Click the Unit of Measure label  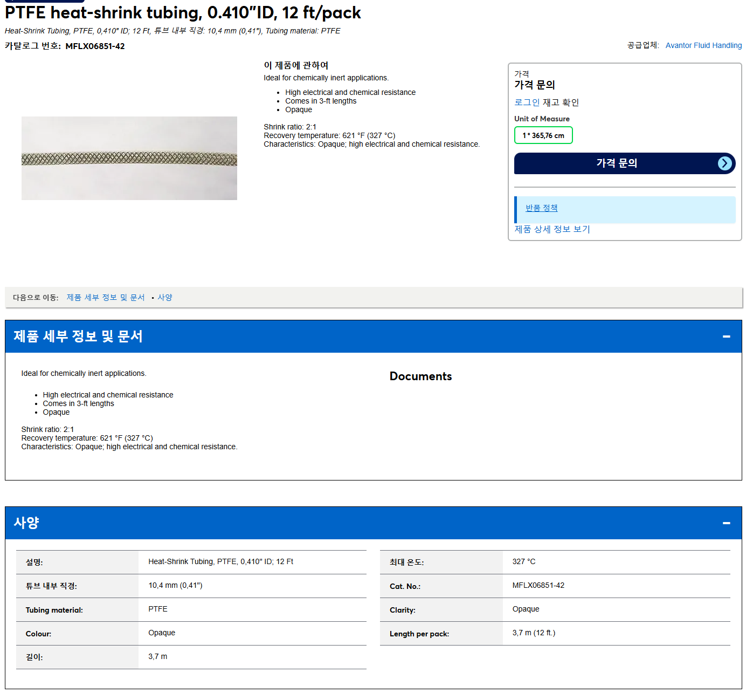(x=542, y=119)
